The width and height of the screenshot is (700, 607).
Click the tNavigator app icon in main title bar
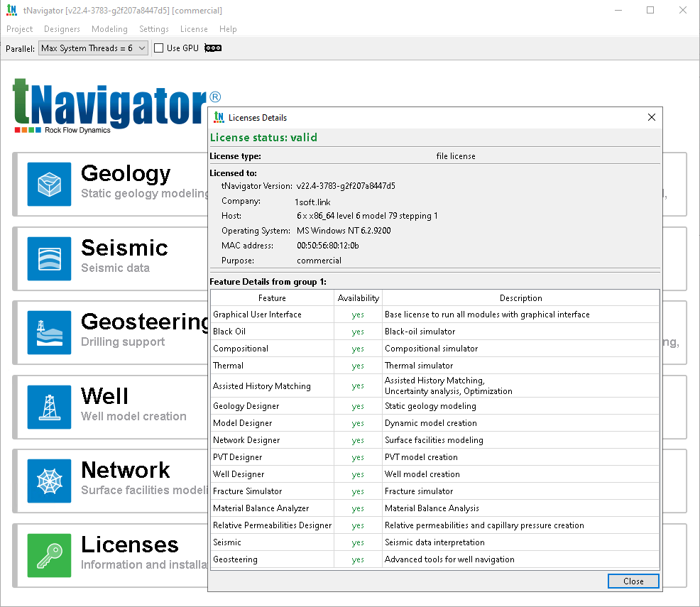(11, 10)
